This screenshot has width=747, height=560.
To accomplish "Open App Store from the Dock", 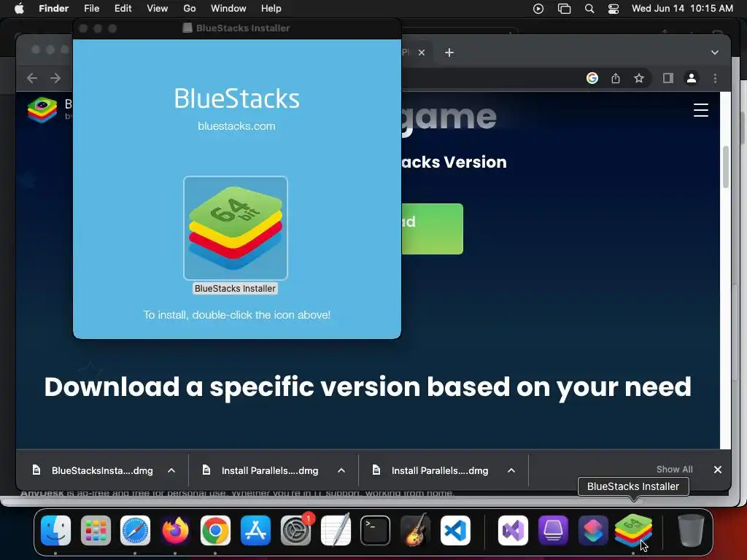I will click(255, 530).
